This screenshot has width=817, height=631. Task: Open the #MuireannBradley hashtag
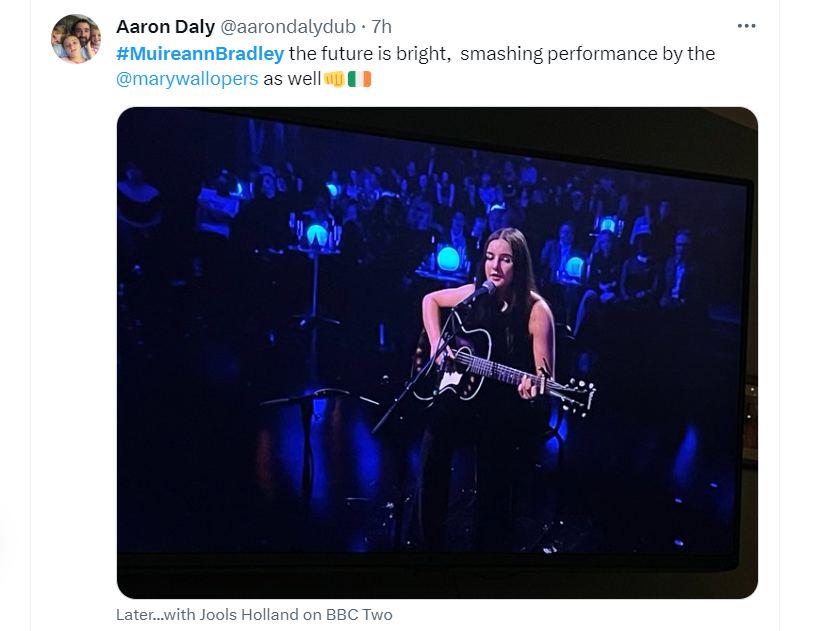point(200,54)
